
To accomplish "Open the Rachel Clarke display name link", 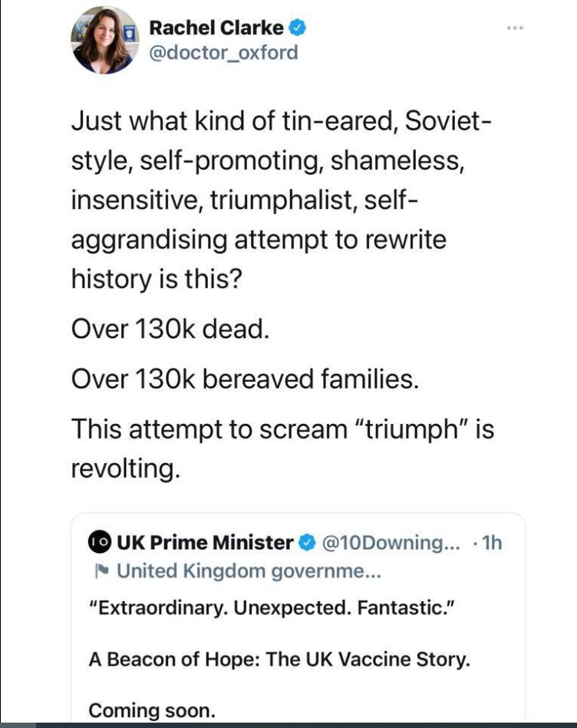I will tap(217, 28).
